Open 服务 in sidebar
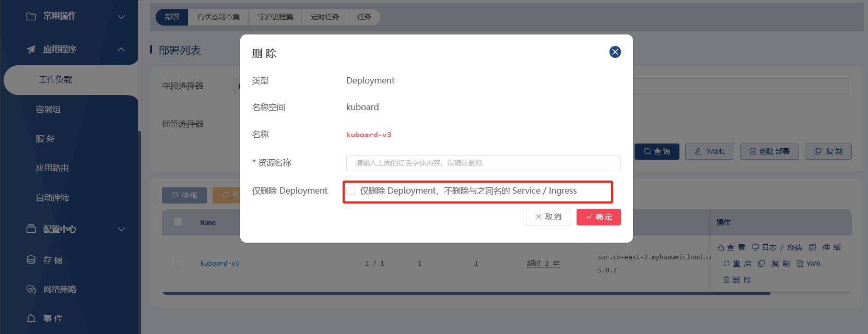Viewport: 868px width, 334px height. 45,139
